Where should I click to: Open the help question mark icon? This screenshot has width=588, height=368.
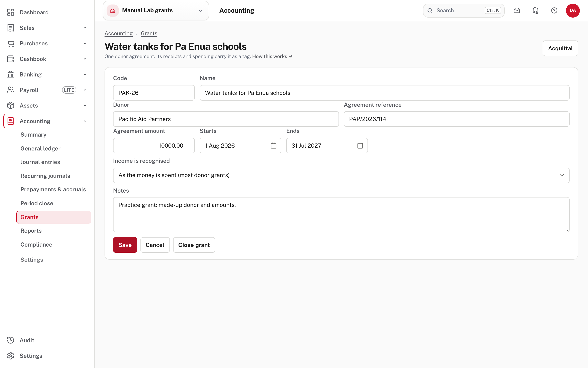pos(554,10)
